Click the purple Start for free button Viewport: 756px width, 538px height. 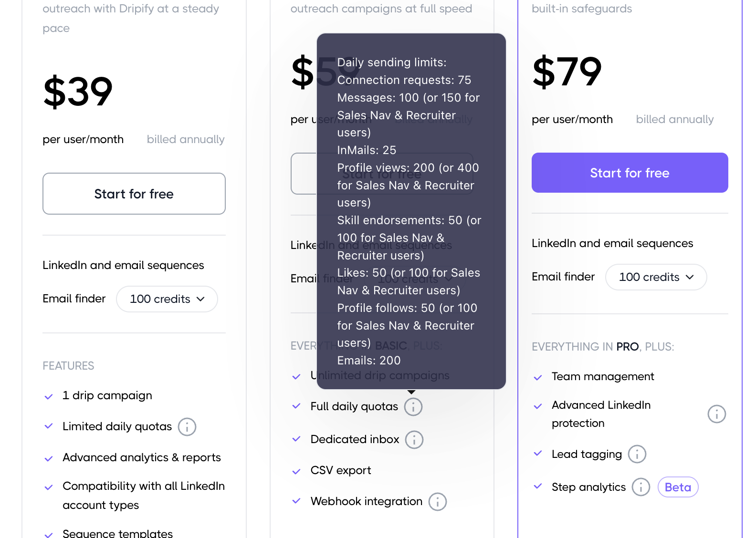[630, 173]
